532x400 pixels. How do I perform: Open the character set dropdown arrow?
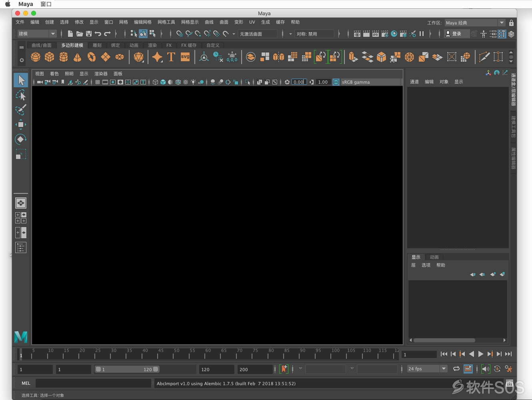point(300,368)
